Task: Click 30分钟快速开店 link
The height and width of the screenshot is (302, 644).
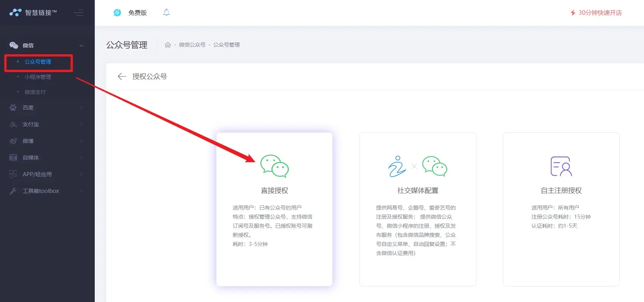Action: click(600, 13)
